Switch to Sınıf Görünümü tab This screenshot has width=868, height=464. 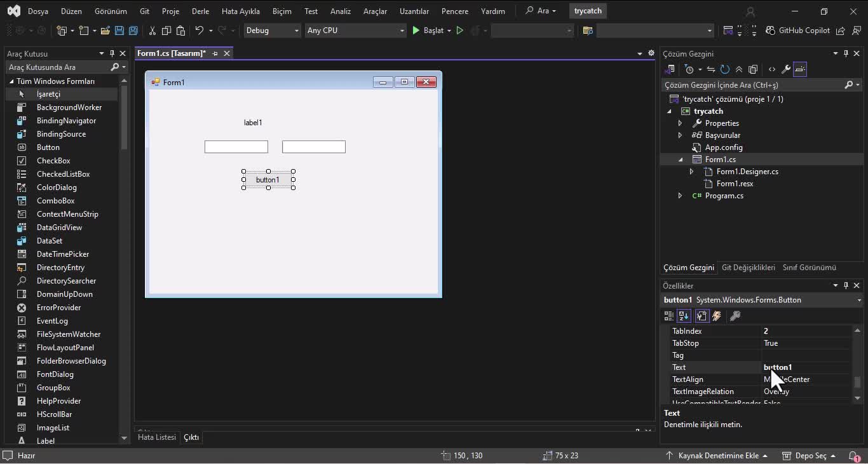tap(809, 268)
